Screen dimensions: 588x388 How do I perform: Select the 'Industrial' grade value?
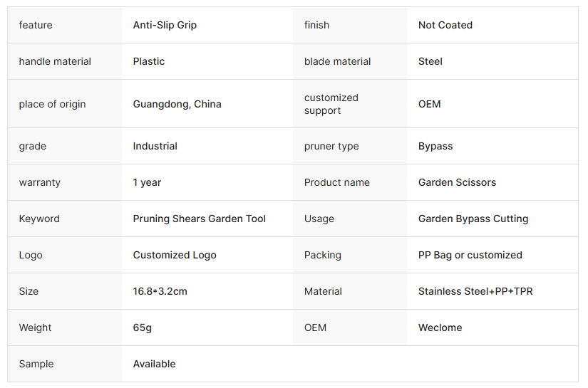click(x=155, y=146)
